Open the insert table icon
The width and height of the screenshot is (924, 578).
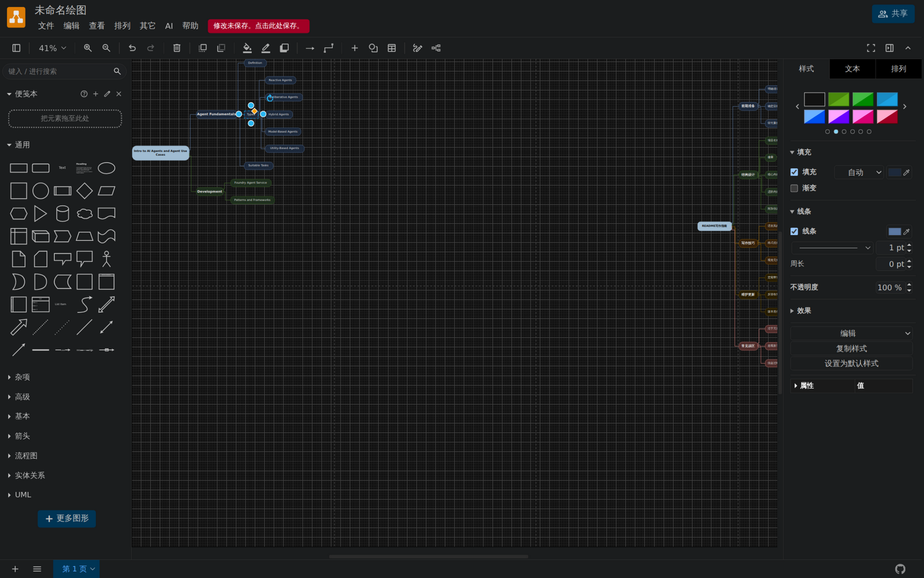pos(392,48)
